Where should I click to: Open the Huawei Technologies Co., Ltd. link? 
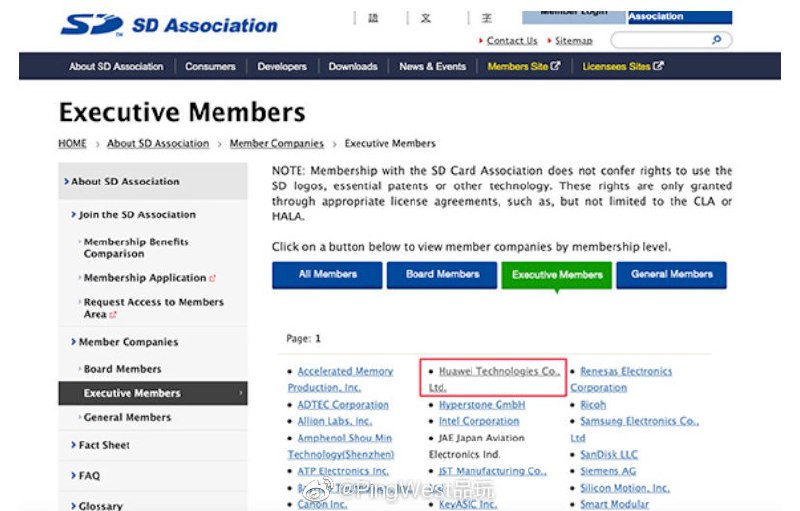pyautogui.click(x=499, y=371)
